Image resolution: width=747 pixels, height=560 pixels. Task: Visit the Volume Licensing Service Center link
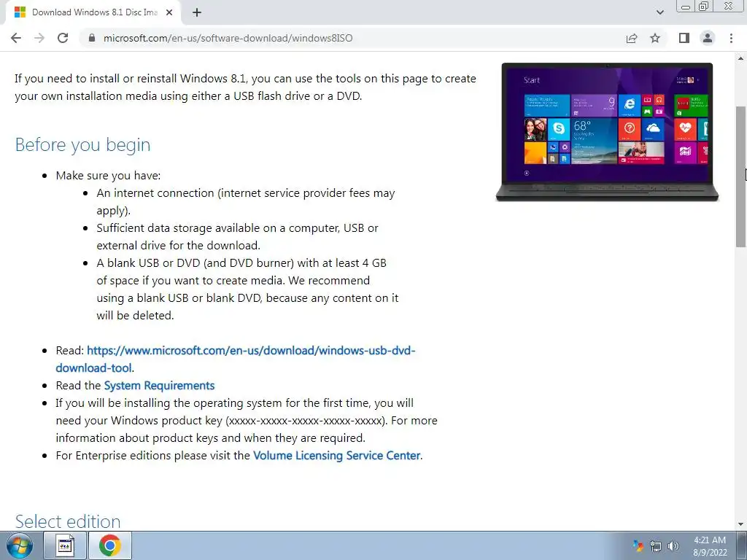pos(337,455)
